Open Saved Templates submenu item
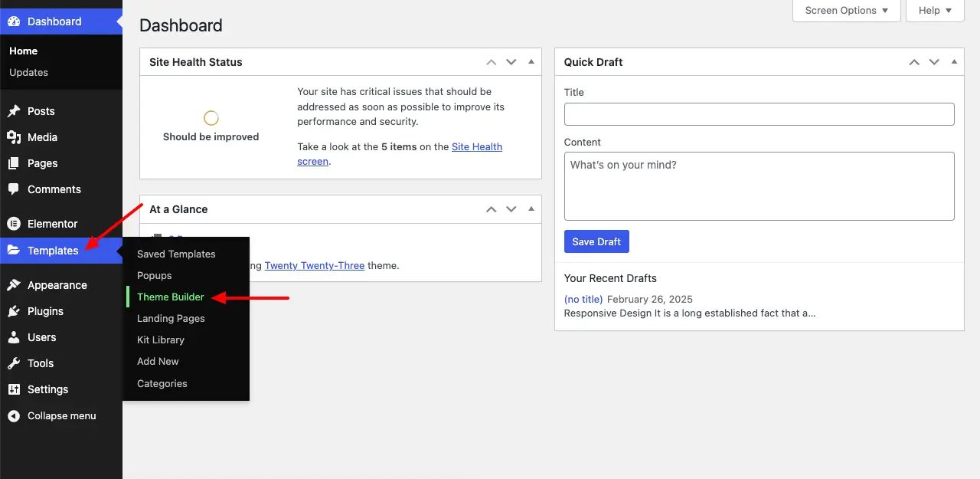 [176, 254]
